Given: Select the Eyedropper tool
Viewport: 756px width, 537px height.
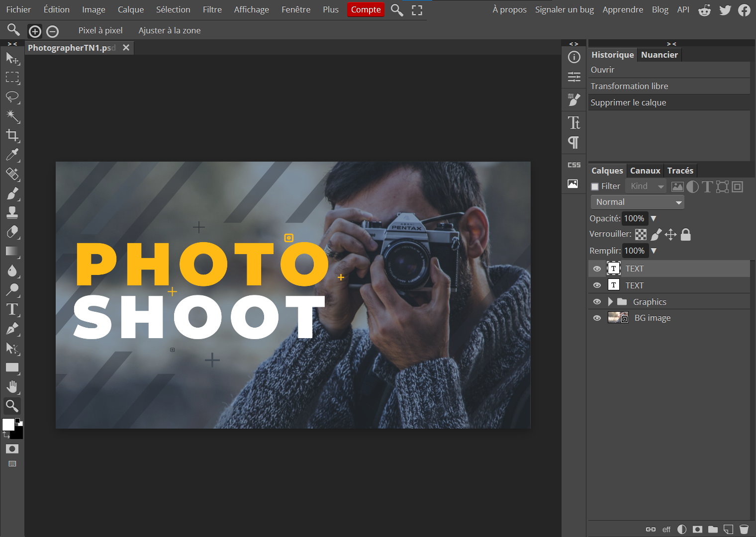Looking at the screenshot, I should pos(12,155).
